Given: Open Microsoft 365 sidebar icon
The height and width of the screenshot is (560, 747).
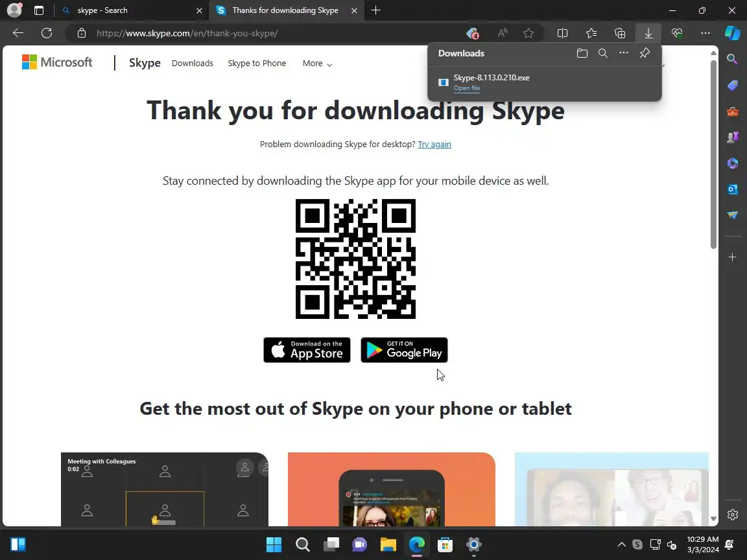Looking at the screenshot, I should tap(732, 163).
